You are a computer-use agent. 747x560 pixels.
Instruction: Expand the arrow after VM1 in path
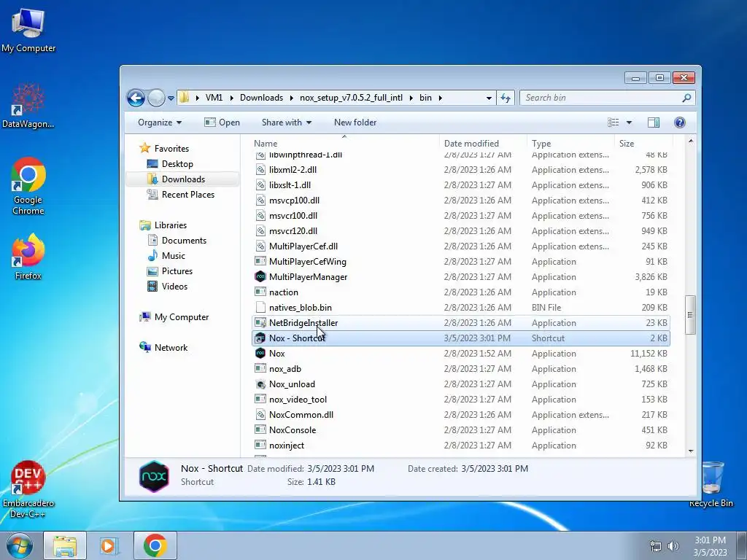click(231, 98)
